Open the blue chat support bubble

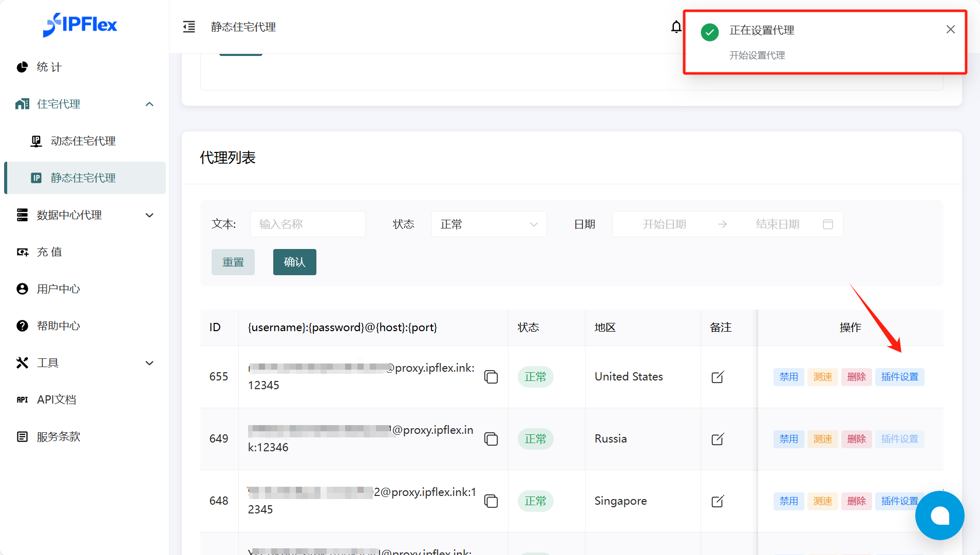tap(939, 515)
